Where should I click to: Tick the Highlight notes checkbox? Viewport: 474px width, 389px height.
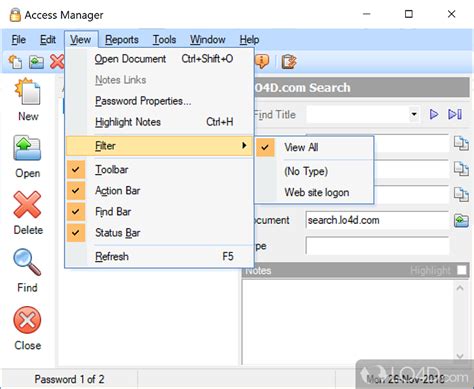(462, 270)
